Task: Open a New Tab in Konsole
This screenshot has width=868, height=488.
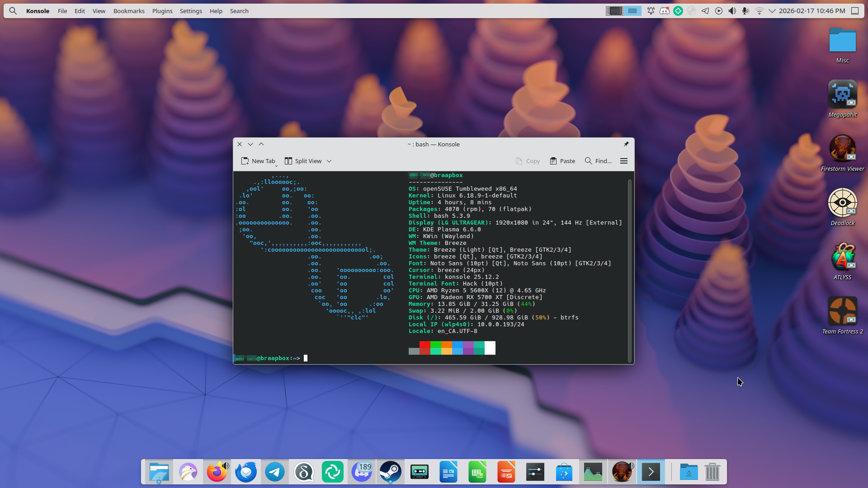Action: [x=258, y=161]
